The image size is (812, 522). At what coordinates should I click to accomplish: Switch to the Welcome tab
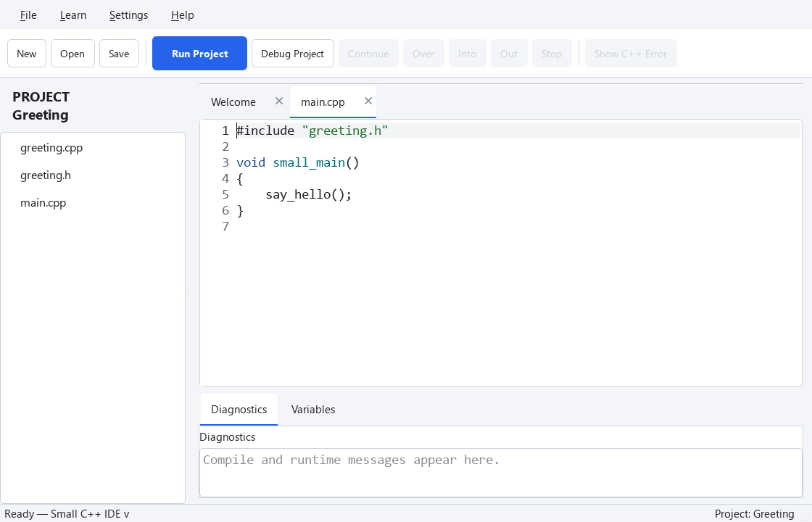click(x=233, y=102)
